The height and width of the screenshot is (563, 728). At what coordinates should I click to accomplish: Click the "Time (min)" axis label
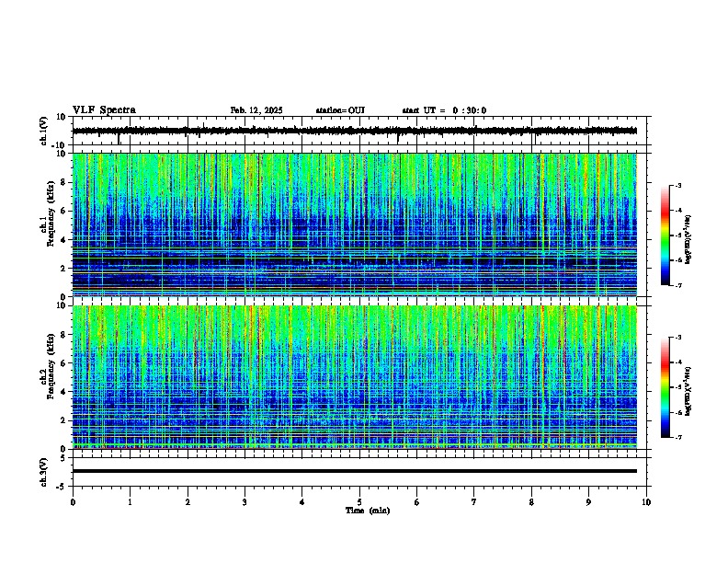coord(368,511)
